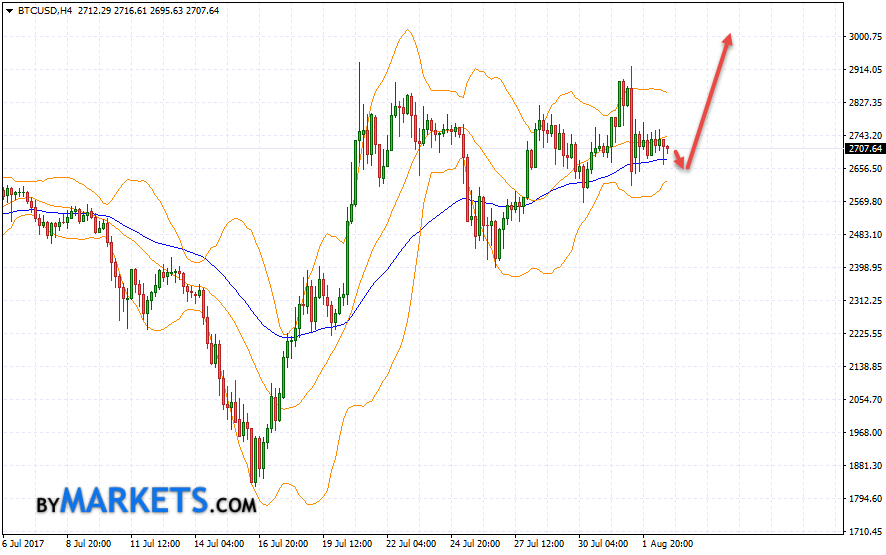Click the 1710.45 bottom price label
886x555 pixels.
pyautogui.click(x=864, y=531)
